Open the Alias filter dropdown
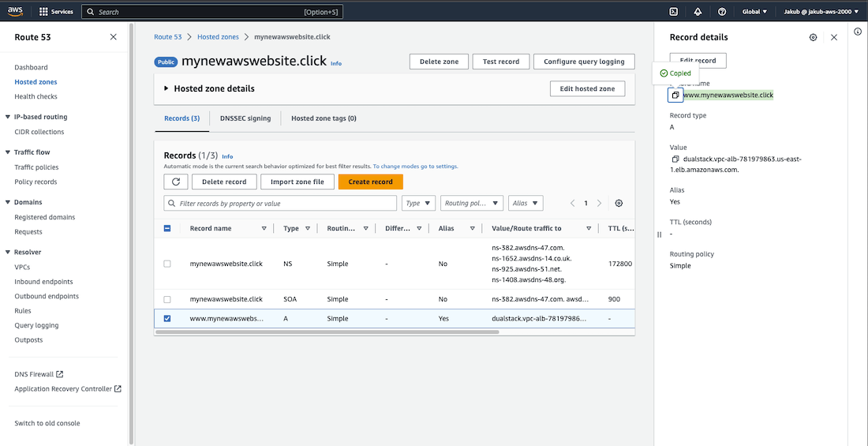868x446 pixels. [x=526, y=204]
